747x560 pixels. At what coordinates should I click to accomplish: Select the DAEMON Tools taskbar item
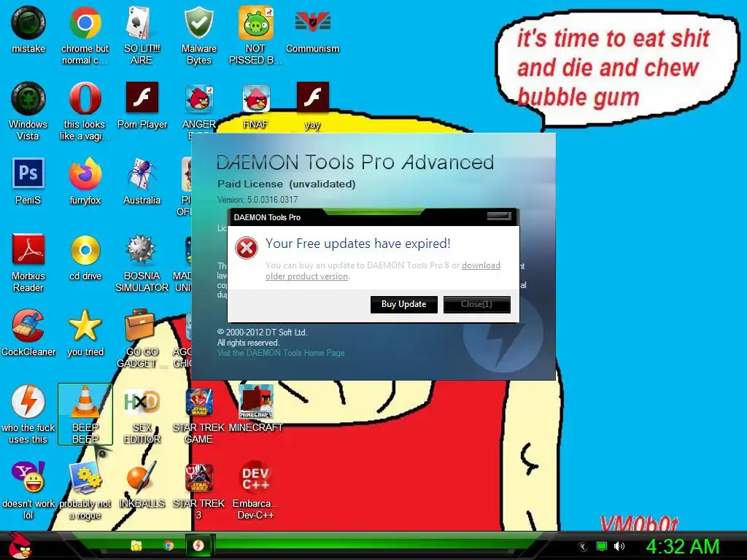tap(198, 545)
